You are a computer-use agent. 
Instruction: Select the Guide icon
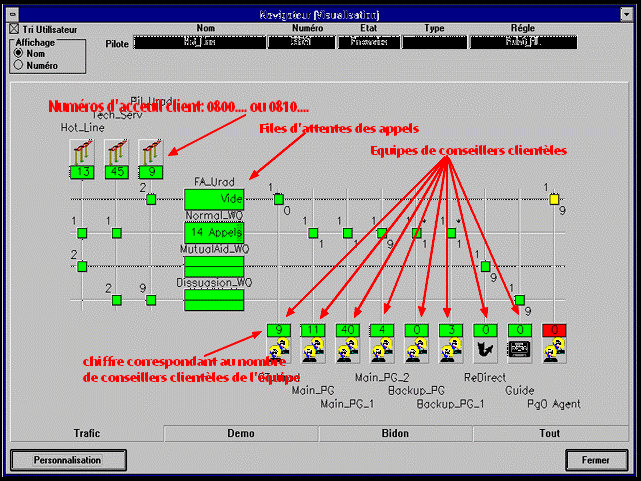(520, 349)
